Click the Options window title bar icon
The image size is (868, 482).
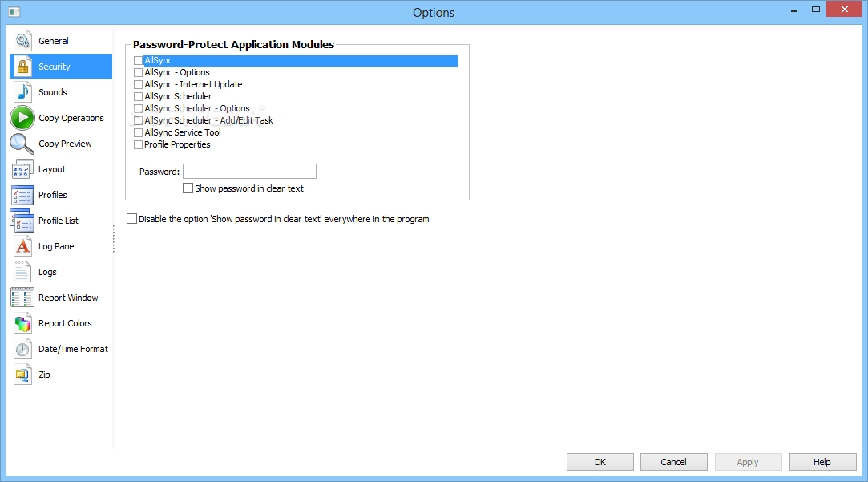coord(14,12)
